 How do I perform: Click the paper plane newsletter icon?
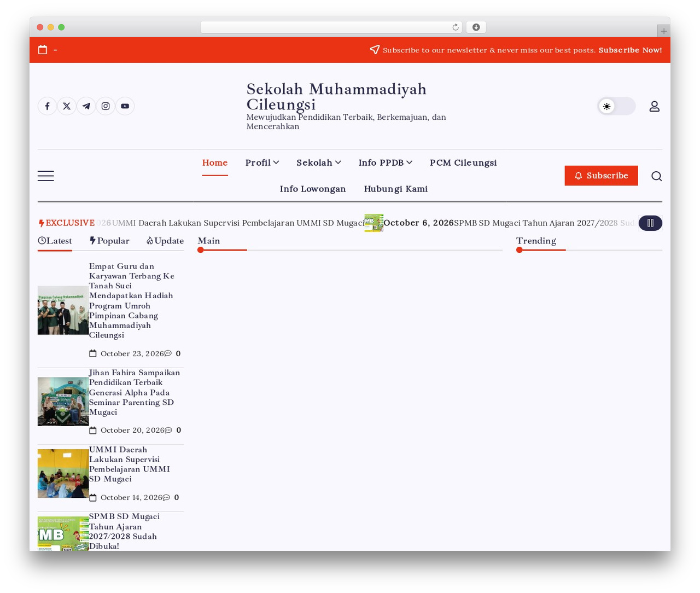[x=375, y=50]
